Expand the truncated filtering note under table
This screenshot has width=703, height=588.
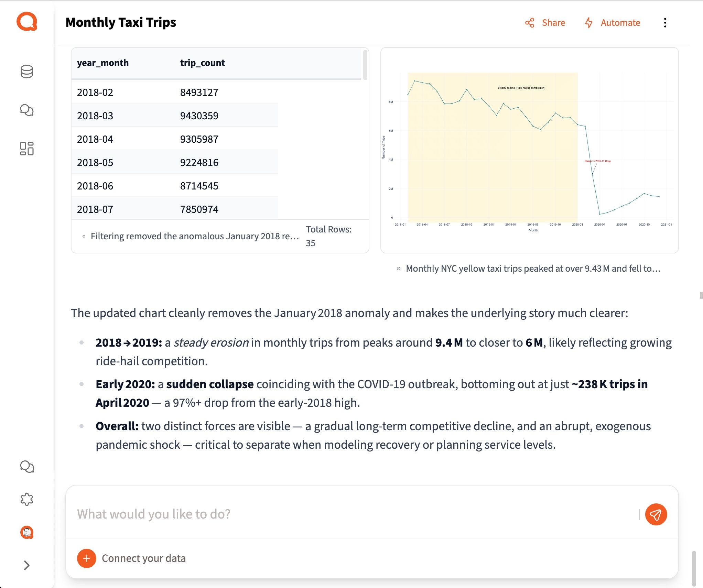pos(194,236)
